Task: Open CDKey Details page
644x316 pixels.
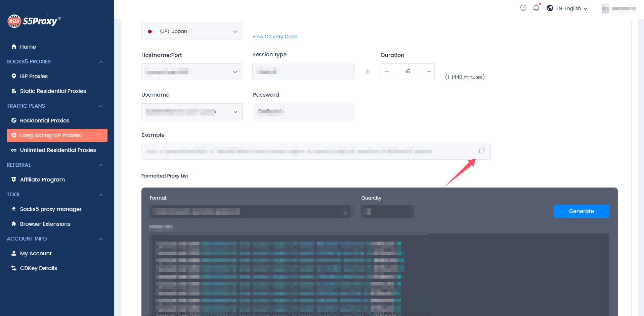Action: 57,268
